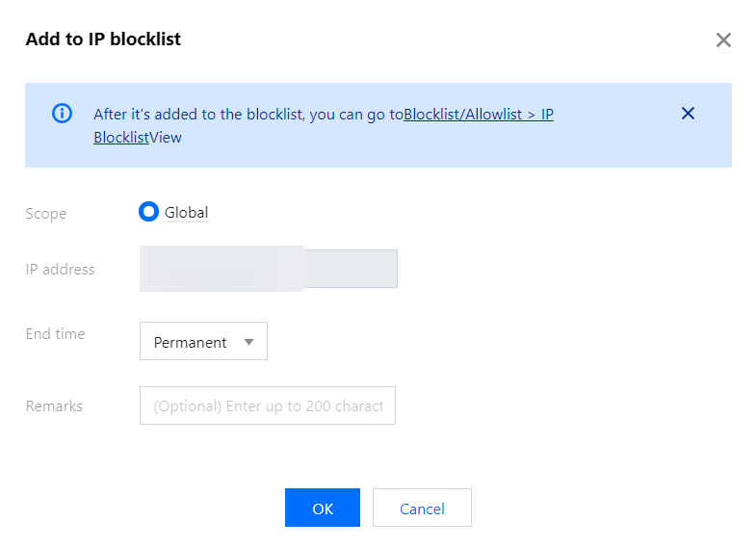Open the Blocklist/Allowlist > IP link
This screenshot has height=548, width=756.
[479, 115]
